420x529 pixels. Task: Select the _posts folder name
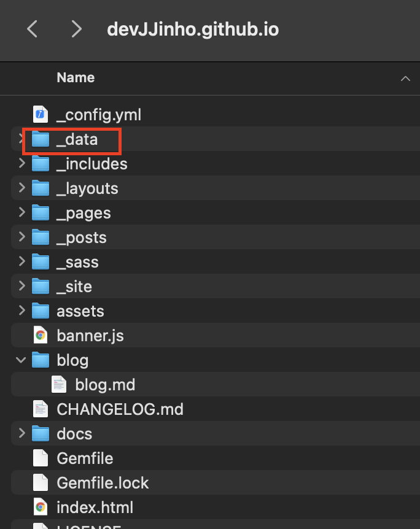coord(82,238)
